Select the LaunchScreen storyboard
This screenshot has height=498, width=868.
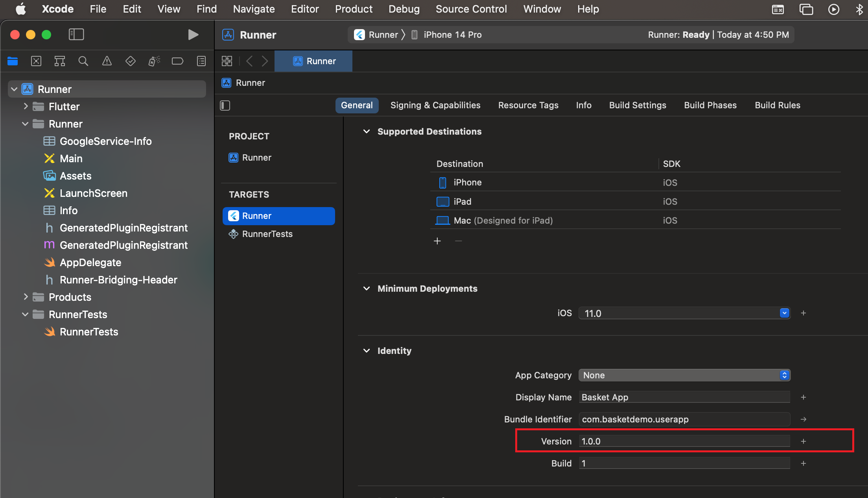[x=94, y=193]
